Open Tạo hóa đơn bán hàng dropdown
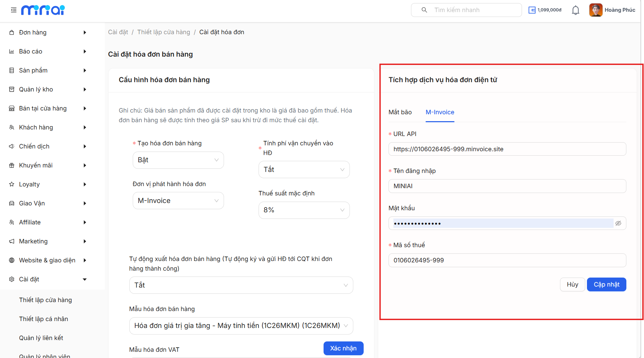Image resolution: width=644 pixels, height=358 pixels. click(178, 160)
